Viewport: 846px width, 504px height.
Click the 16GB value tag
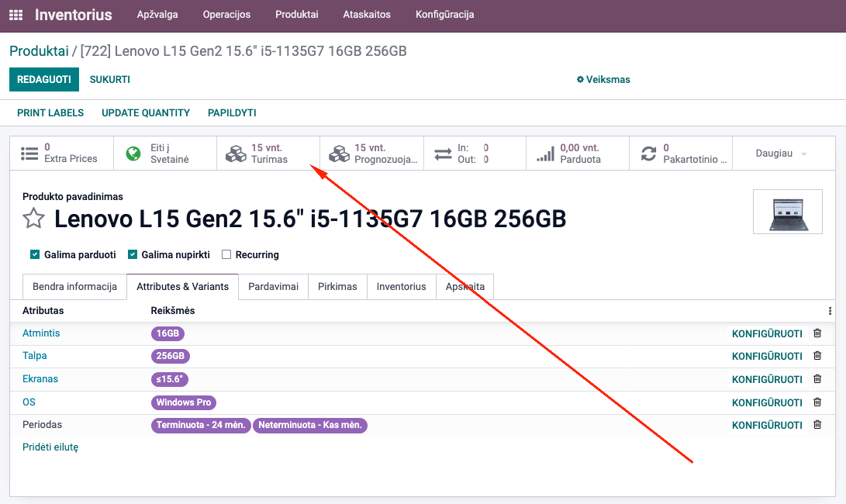[167, 333]
